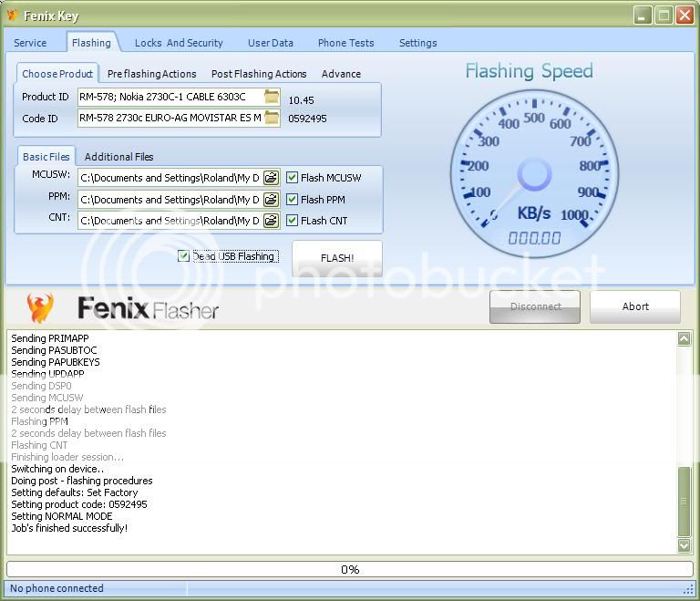Click log line 'Flashing PPM'
This screenshot has width=700, height=601.
[40, 421]
